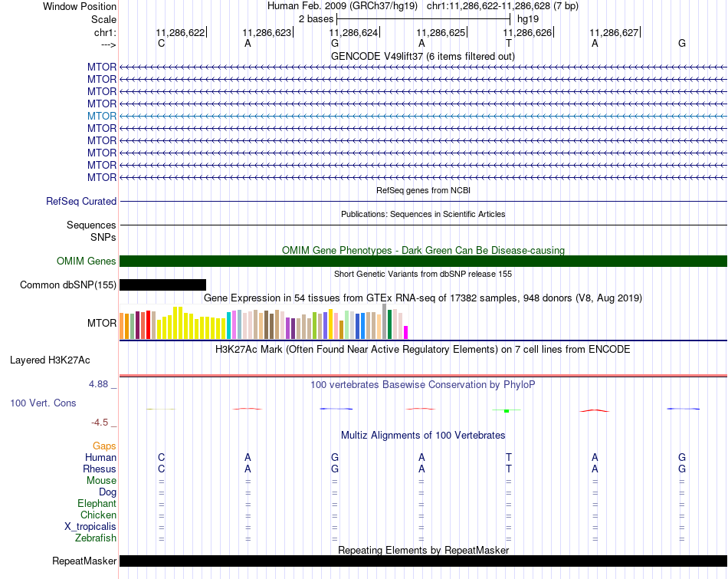Click base C in the chr1 sequence row
This screenshot has height=579, width=728.
tap(161, 43)
